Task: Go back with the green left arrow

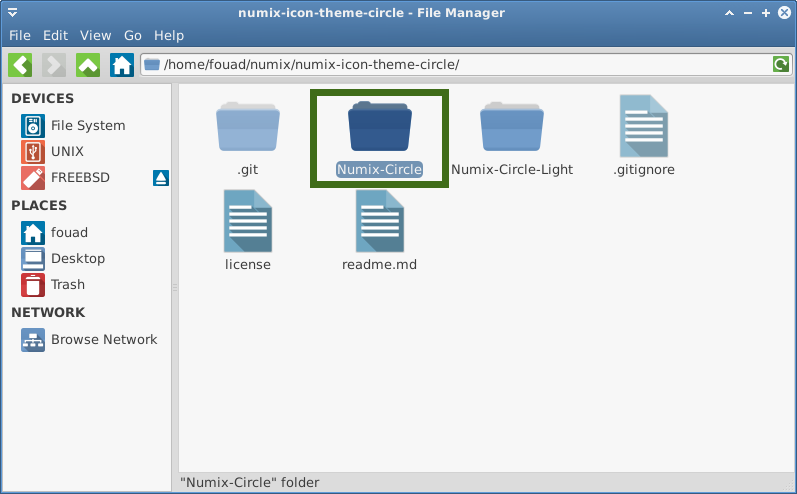Action: (x=20, y=65)
